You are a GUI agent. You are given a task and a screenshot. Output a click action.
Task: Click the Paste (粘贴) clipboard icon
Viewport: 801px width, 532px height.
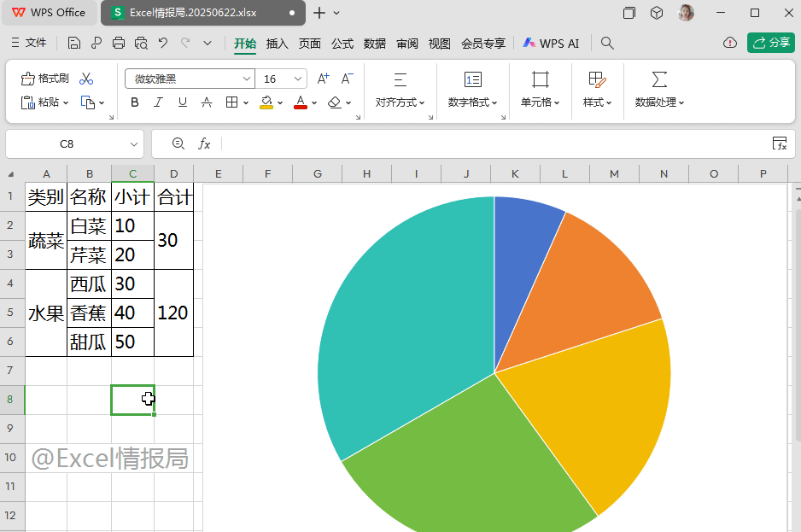click(27, 102)
